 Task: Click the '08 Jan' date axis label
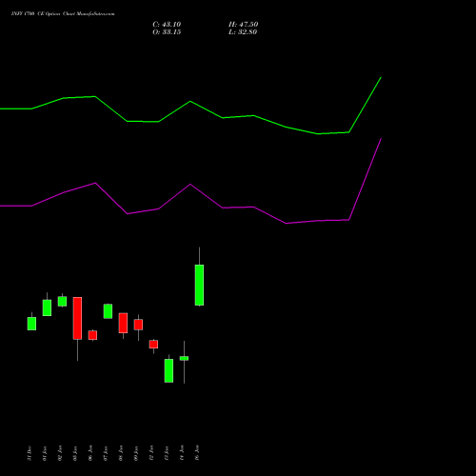click(x=121, y=453)
